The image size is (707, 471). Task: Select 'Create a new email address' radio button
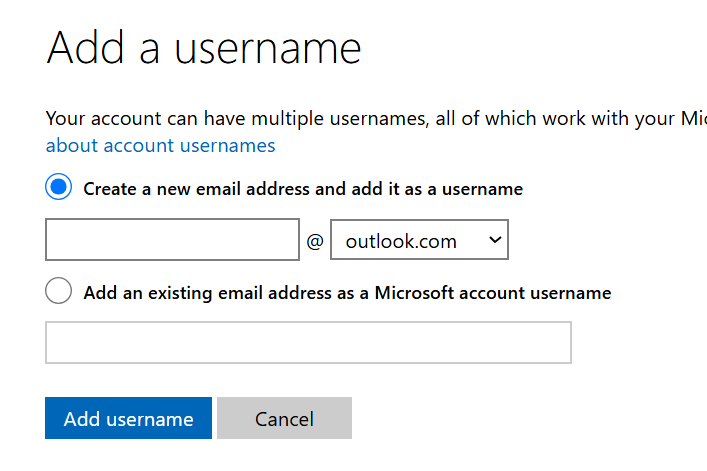(x=58, y=187)
